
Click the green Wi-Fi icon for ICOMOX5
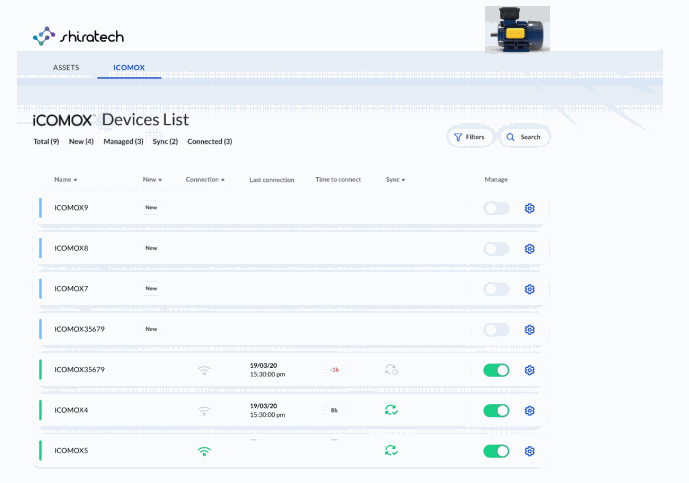[204, 451]
